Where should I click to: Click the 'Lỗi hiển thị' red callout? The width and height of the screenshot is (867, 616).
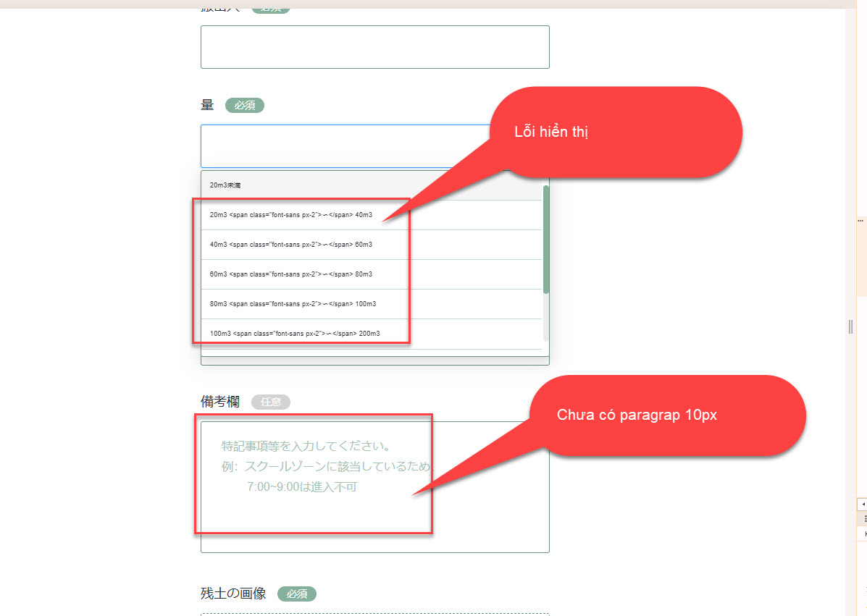[x=616, y=132]
